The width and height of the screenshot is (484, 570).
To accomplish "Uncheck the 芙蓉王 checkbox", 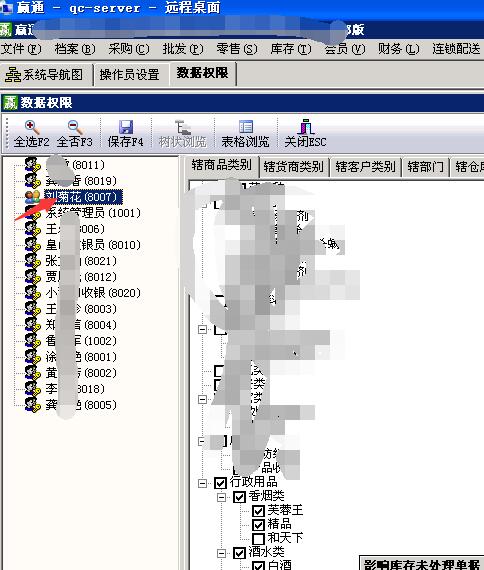I will click(258, 511).
